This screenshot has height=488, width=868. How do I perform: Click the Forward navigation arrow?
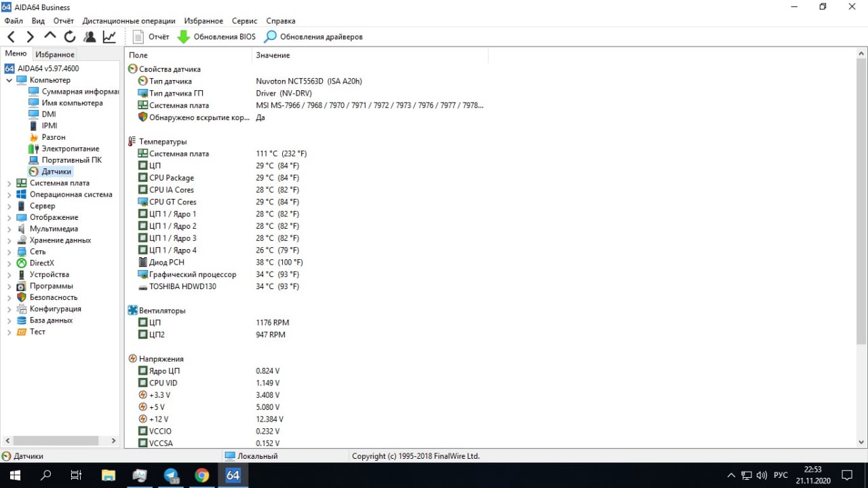[x=31, y=37]
